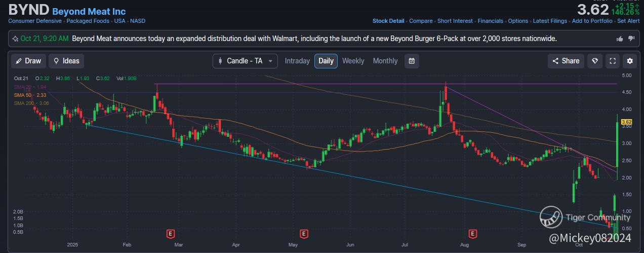
Task: Switch to Monthly timeframe
Action: coord(385,61)
